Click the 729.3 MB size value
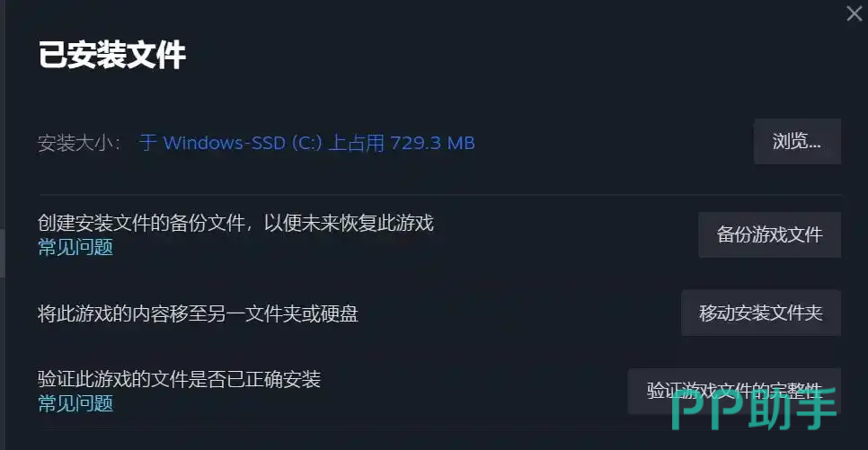The height and width of the screenshot is (450, 868). pos(432,143)
